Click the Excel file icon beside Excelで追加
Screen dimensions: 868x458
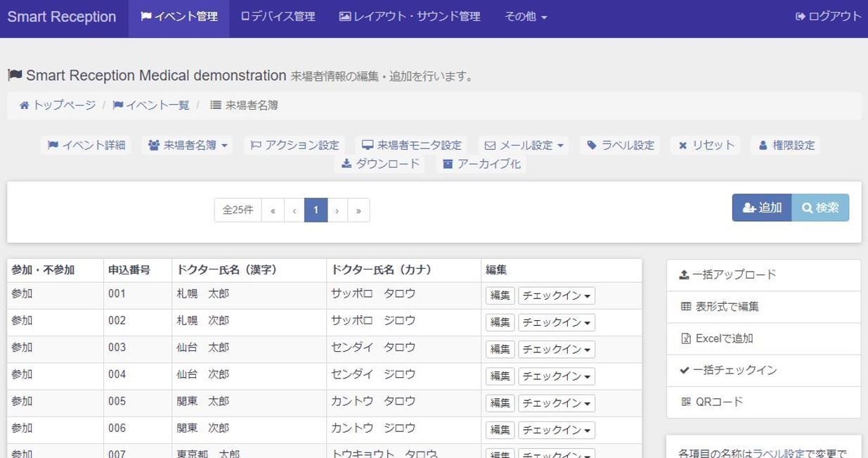[686, 338]
